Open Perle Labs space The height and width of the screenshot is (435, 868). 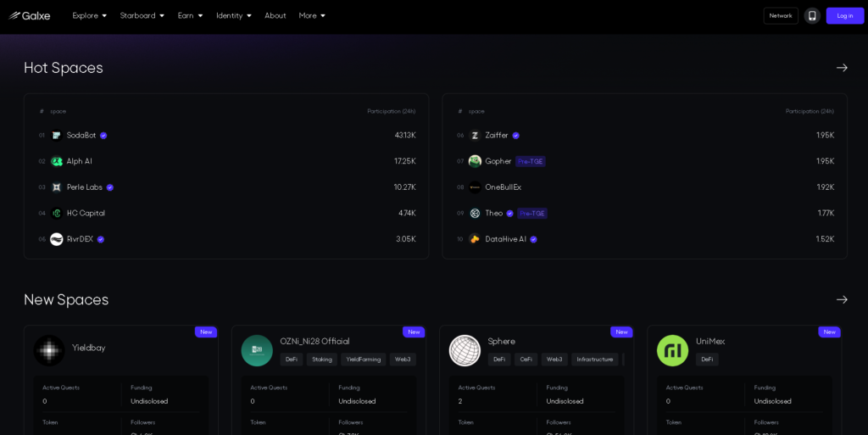coord(84,187)
